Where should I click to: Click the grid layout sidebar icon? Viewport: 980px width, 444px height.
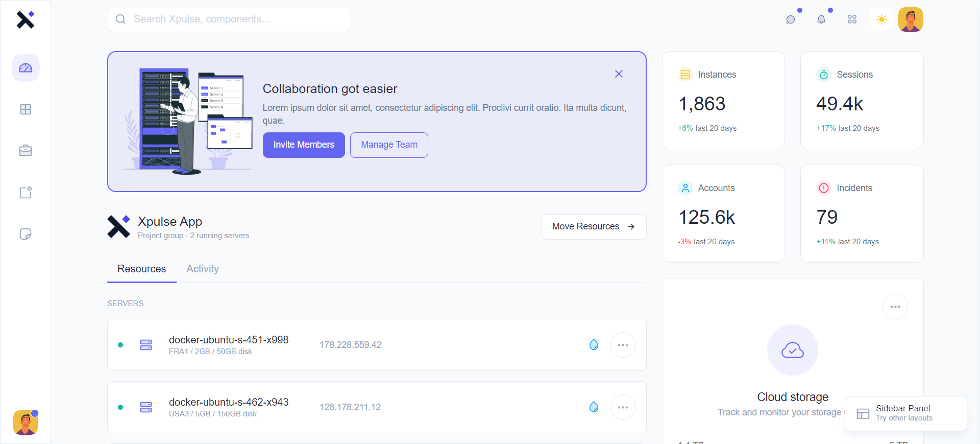click(x=26, y=109)
